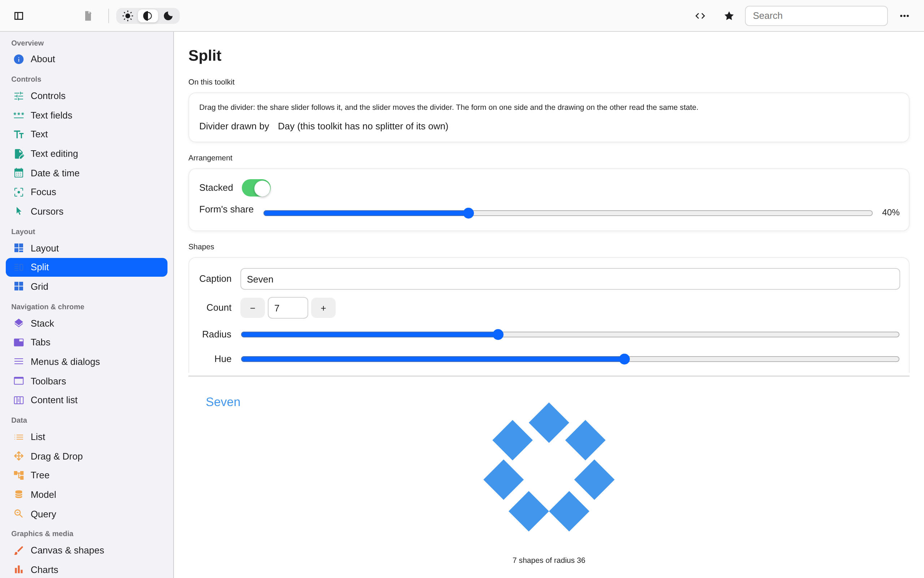Image resolution: width=924 pixels, height=578 pixels.
Task: Click the star favorite icon
Action: pos(729,16)
